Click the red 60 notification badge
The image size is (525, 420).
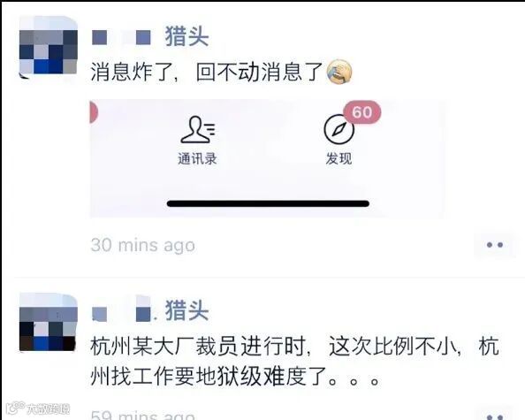362,112
